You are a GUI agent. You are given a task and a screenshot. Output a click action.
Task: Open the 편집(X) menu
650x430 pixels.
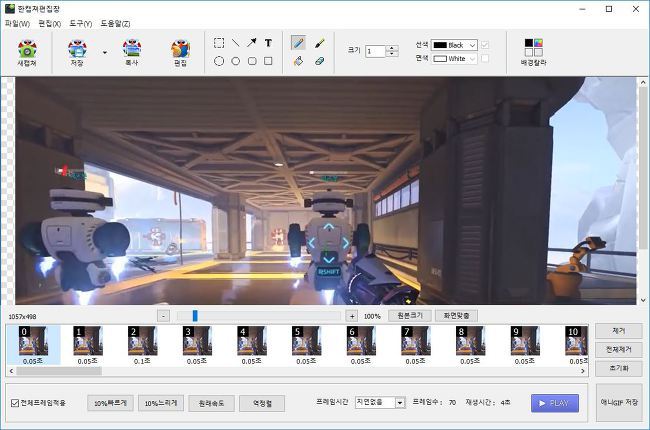[49, 24]
